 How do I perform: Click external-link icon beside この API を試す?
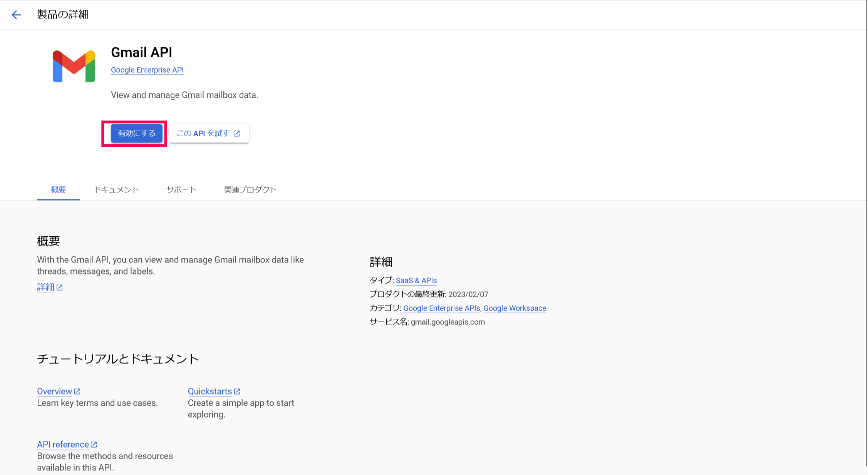tap(237, 134)
